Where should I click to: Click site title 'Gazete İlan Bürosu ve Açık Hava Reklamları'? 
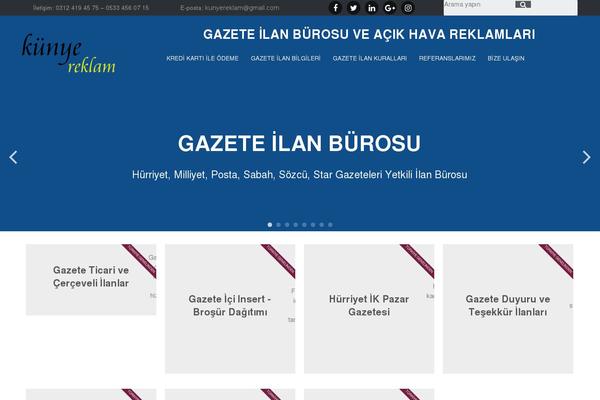point(369,34)
